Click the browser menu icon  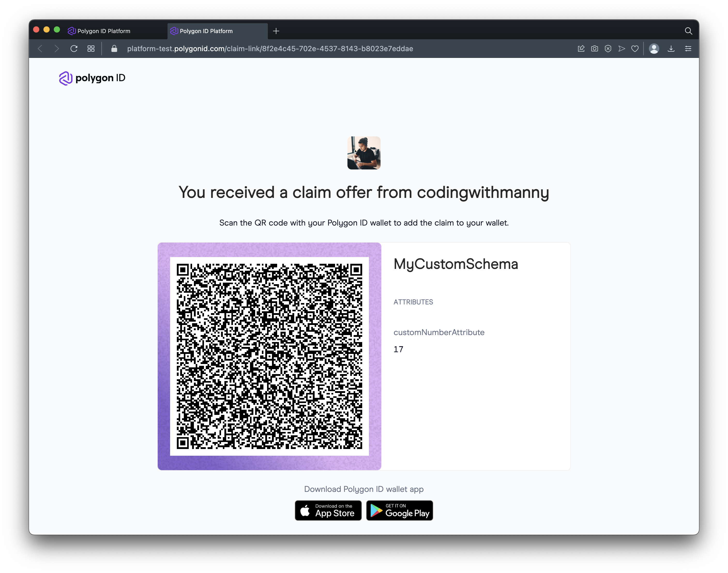(x=688, y=49)
